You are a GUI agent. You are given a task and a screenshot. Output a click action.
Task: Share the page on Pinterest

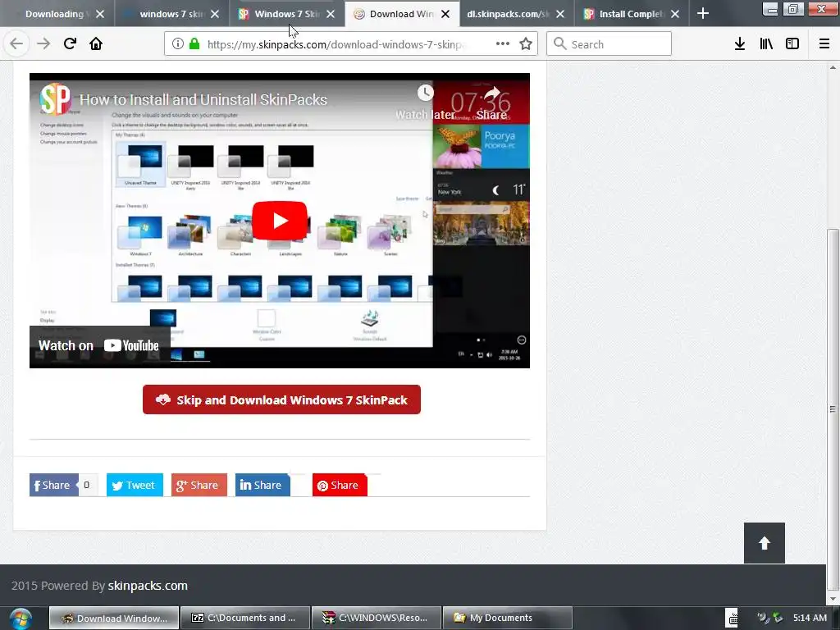point(340,485)
